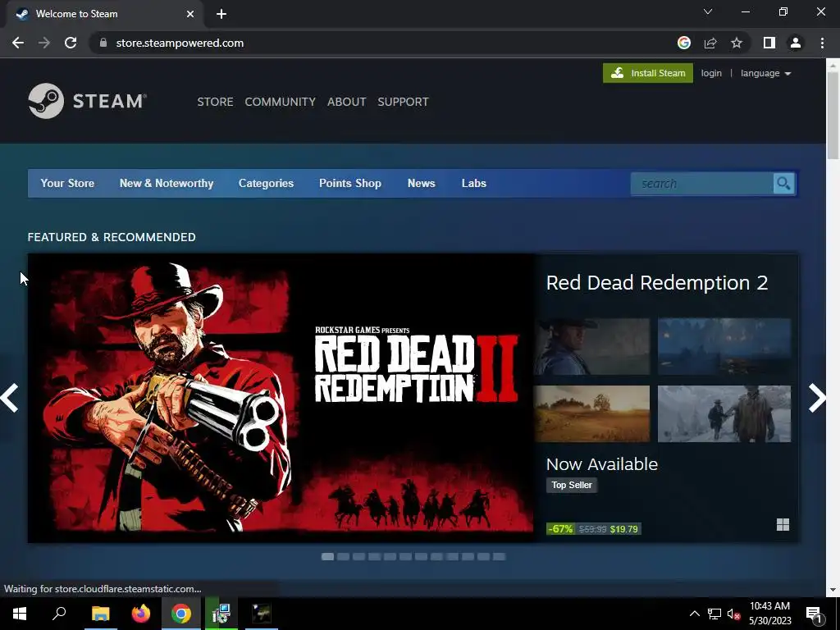
Task: Click the Steam logo in page header
Action: pyautogui.click(x=87, y=101)
